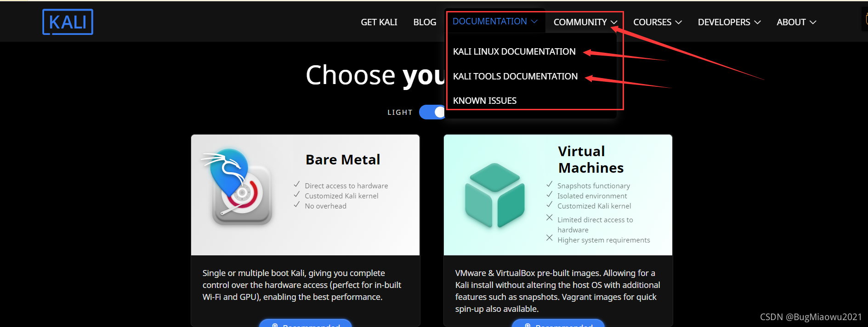Click the Bare Metal disk icon
Image resolution: width=868 pixels, height=327 pixels.
[x=238, y=187]
